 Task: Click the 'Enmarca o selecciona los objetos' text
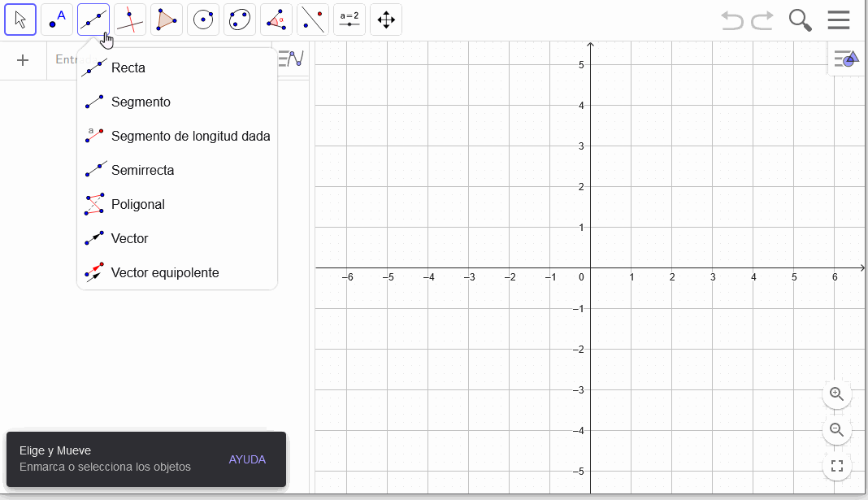pyautogui.click(x=105, y=467)
